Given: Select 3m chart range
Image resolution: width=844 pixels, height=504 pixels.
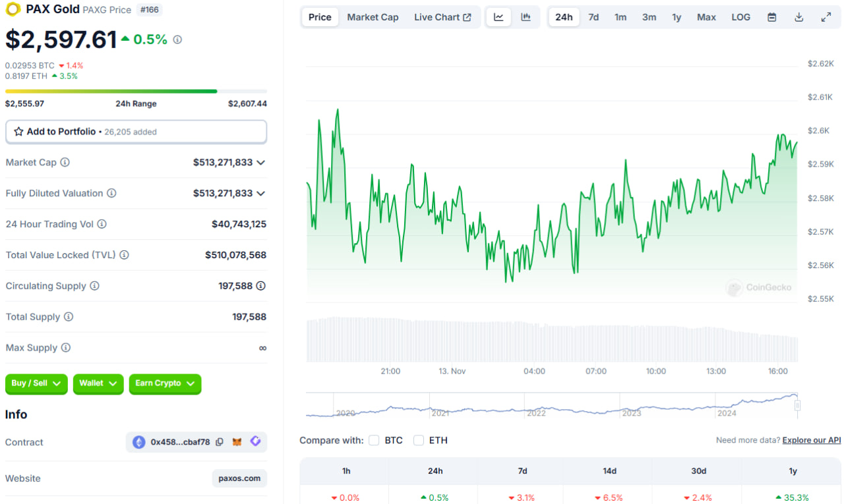Looking at the screenshot, I should (x=649, y=17).
